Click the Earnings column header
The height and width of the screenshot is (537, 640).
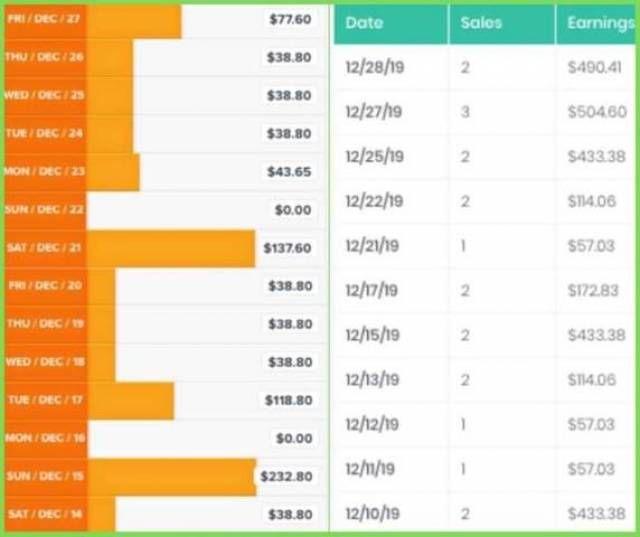tap(600, 23)
